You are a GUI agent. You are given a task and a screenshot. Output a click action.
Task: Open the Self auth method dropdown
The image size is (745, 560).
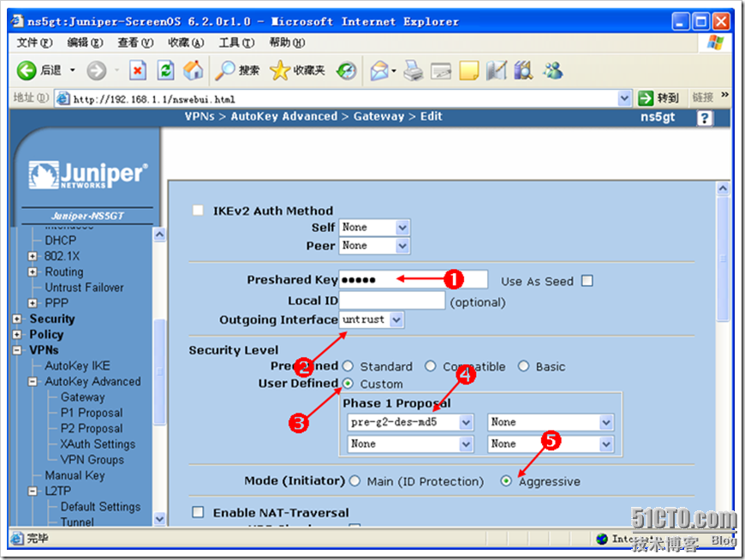[374, 228]
